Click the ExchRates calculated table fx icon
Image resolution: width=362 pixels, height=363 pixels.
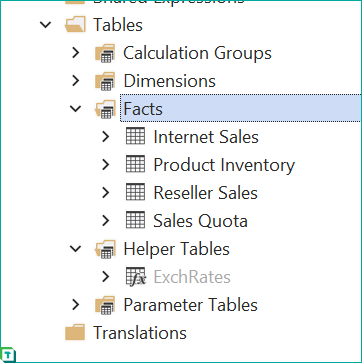(x=136, y=277)
